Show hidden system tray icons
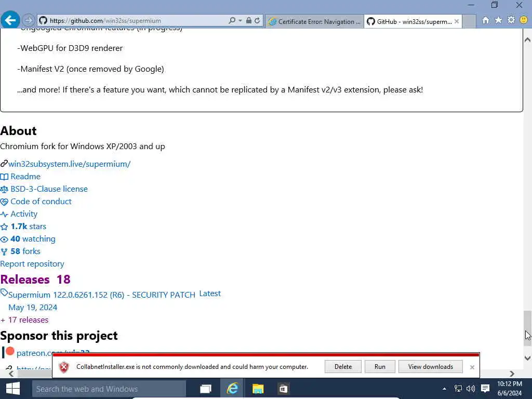Viewport: 532px width, 399px height. coord(444,389)
